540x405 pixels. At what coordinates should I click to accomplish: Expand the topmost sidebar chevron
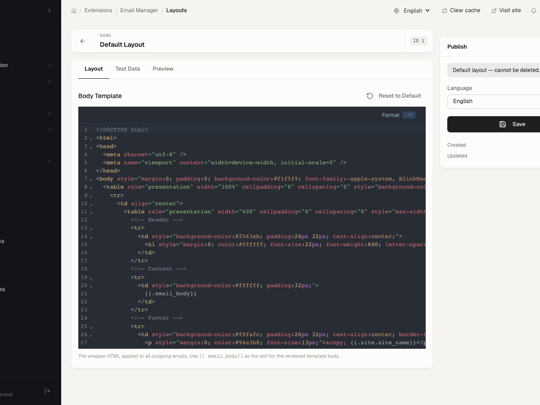coord(49,11)
